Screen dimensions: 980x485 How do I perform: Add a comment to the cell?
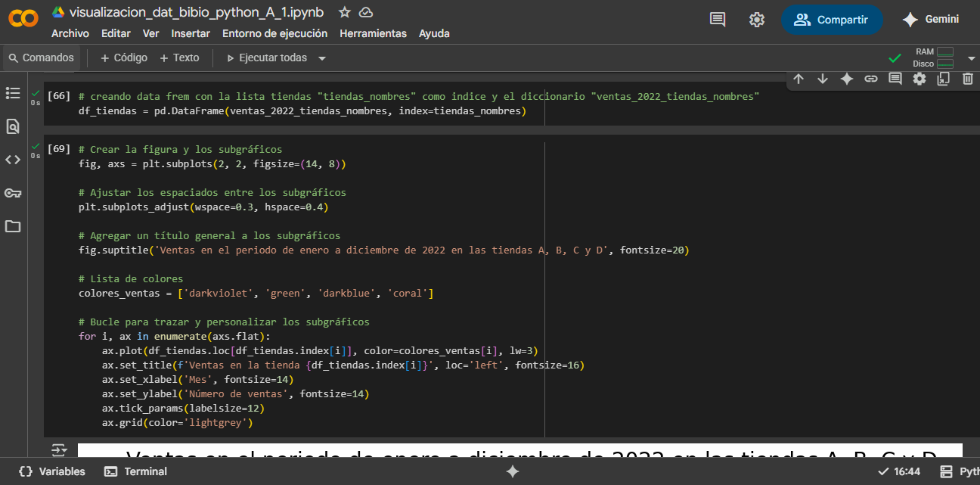coord(895,79)
